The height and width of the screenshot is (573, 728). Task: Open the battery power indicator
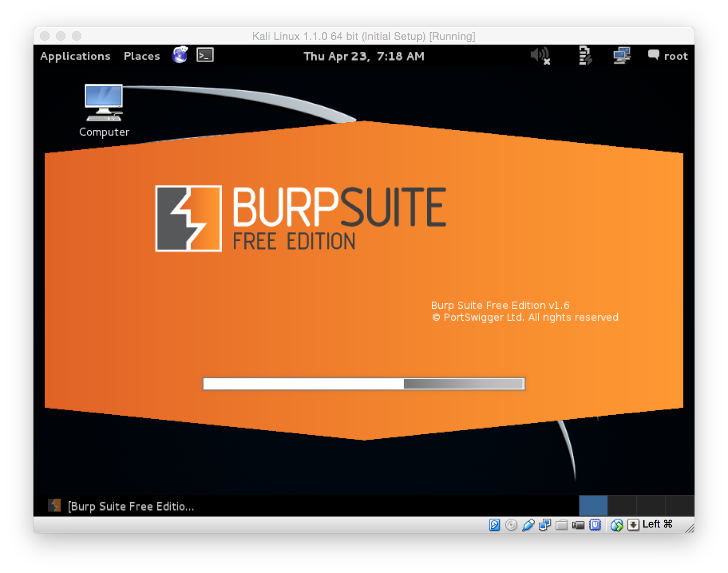pos(585,56)
